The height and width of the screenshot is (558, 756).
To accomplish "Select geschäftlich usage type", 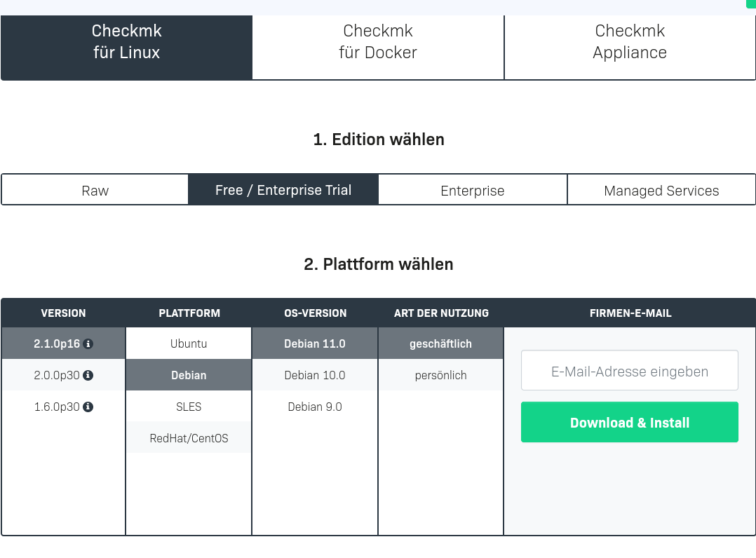I will pos(440,344).
